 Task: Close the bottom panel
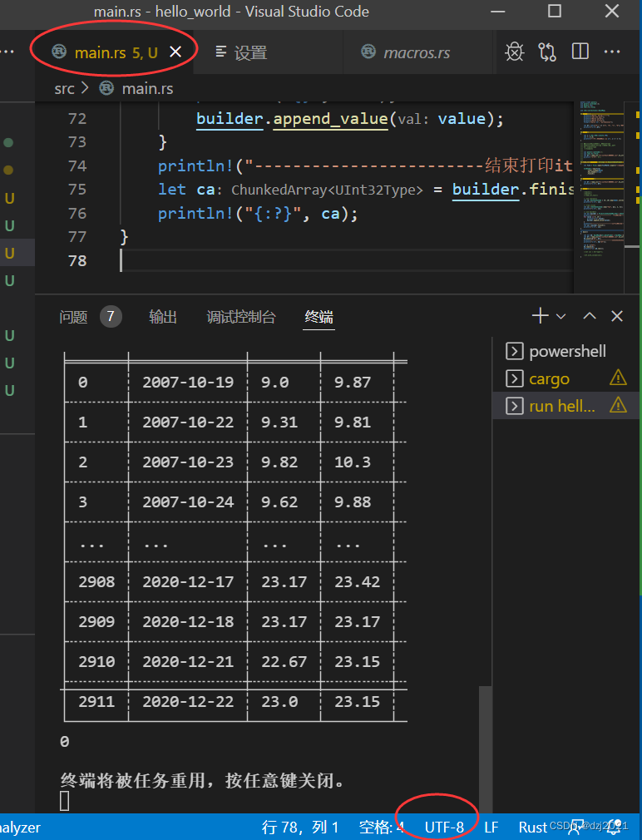point(617,316)
